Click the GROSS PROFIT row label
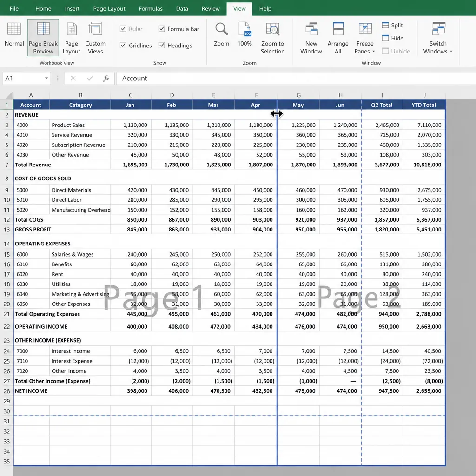 33,230
